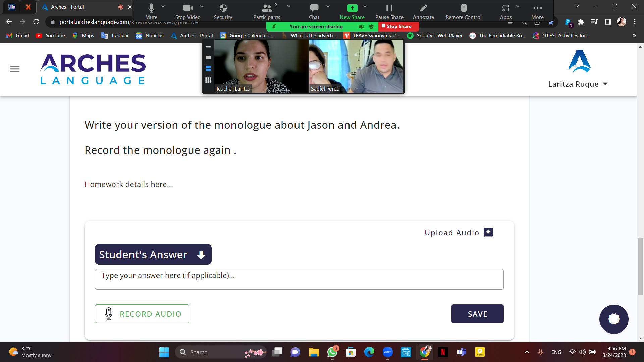Open Zoom from taskbar
This screenshot has height=362, width=644.
point(387,352)
